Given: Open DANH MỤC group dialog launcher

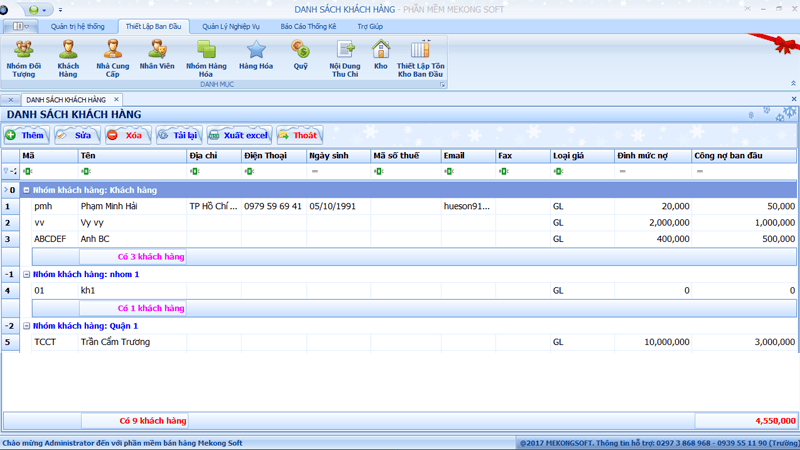Looking at the screenshot, I should (442, 85).
